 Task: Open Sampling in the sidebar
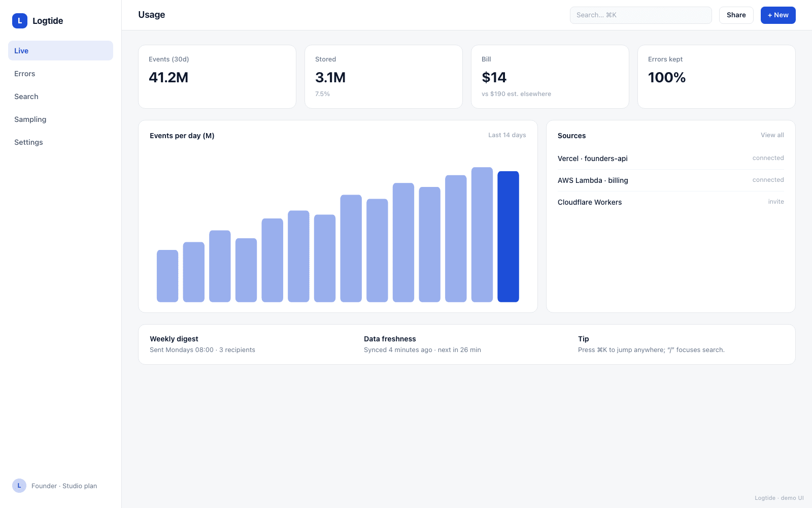(x=60, y=119)
